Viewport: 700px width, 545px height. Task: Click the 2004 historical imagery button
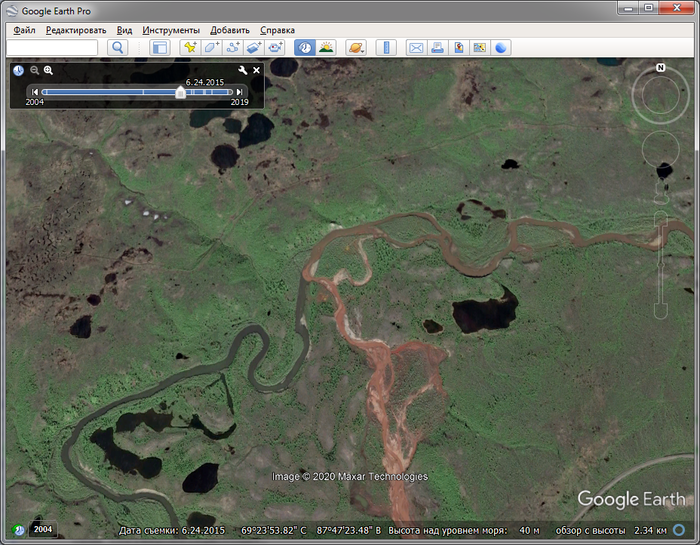43,529
